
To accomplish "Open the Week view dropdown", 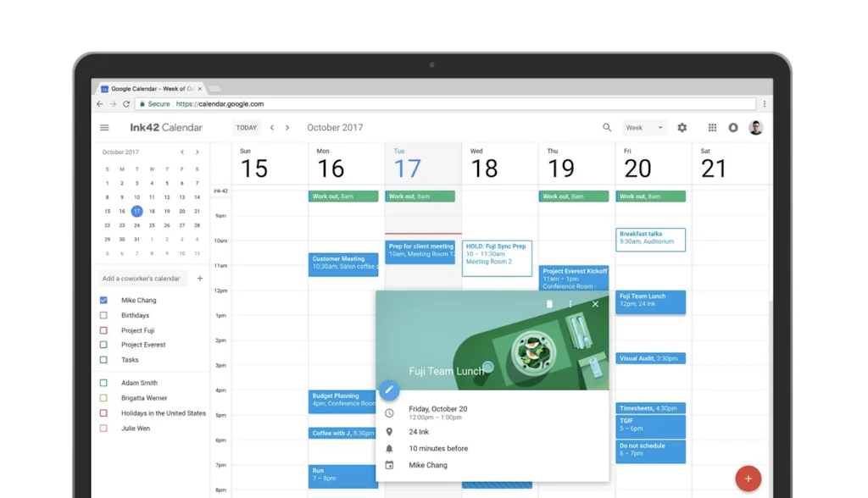I will (x=644, y=127).
